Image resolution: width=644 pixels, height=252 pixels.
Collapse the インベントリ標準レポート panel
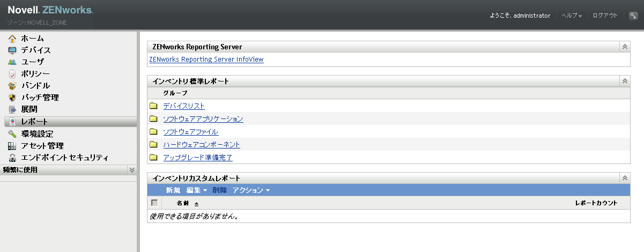point(625,81)
